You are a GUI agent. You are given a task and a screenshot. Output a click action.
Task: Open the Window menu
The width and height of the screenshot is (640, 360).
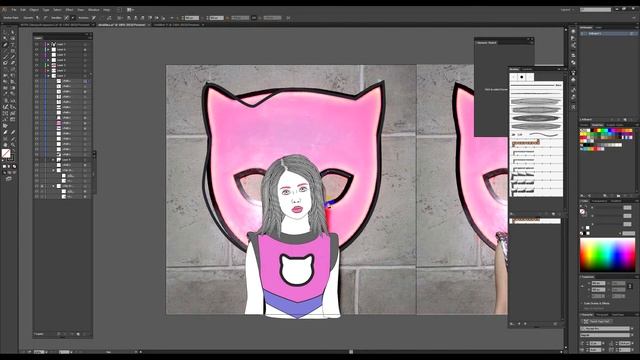click(93, 9)
